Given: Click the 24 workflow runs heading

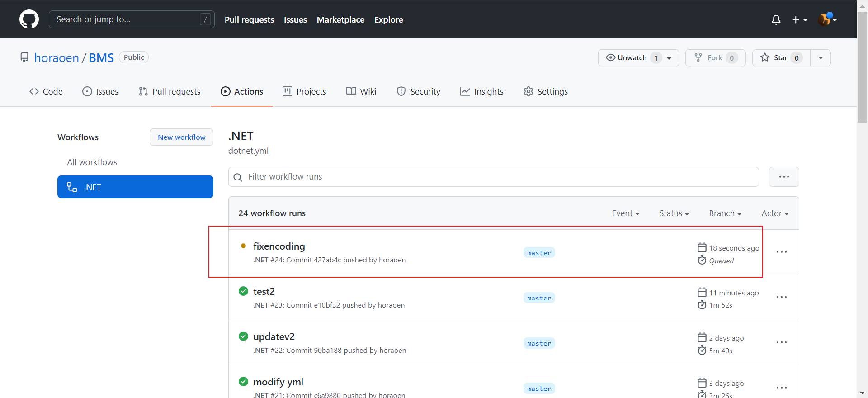Looking at the screenshot, I should point(272,213).
